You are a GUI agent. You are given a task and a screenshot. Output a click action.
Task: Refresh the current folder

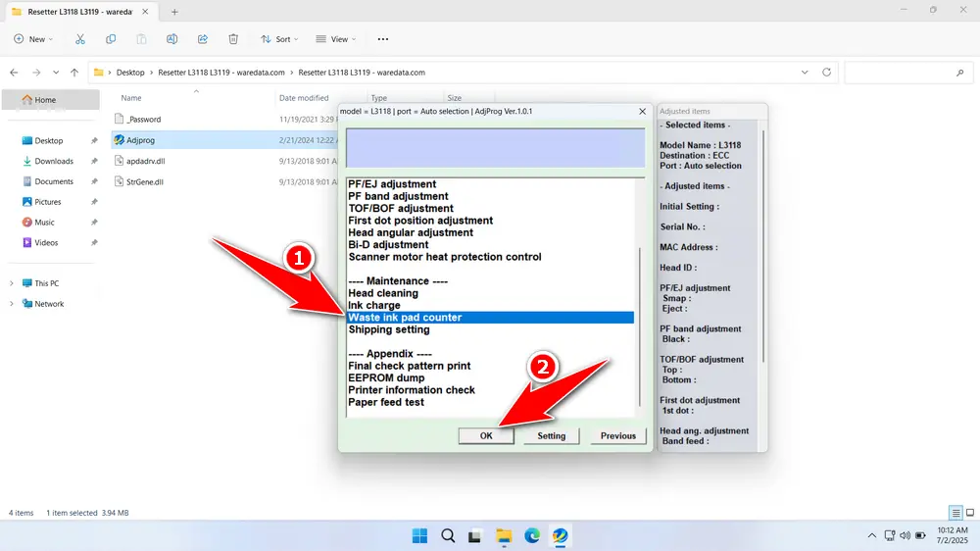pos(826,73)
